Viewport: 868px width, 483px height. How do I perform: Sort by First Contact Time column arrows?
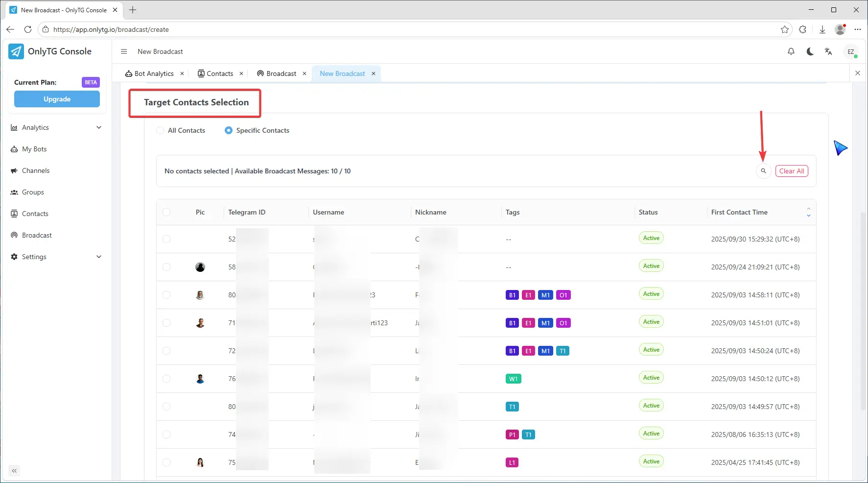(x=808, y=212)
